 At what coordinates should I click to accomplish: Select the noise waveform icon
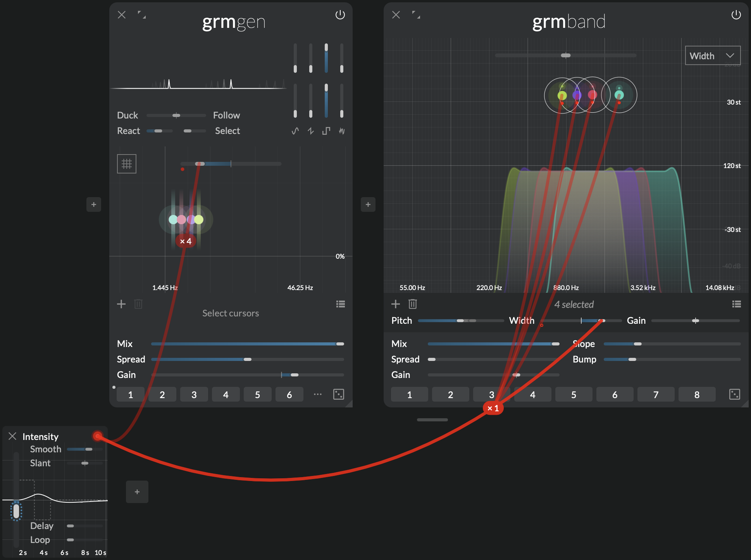coord(341,131)
